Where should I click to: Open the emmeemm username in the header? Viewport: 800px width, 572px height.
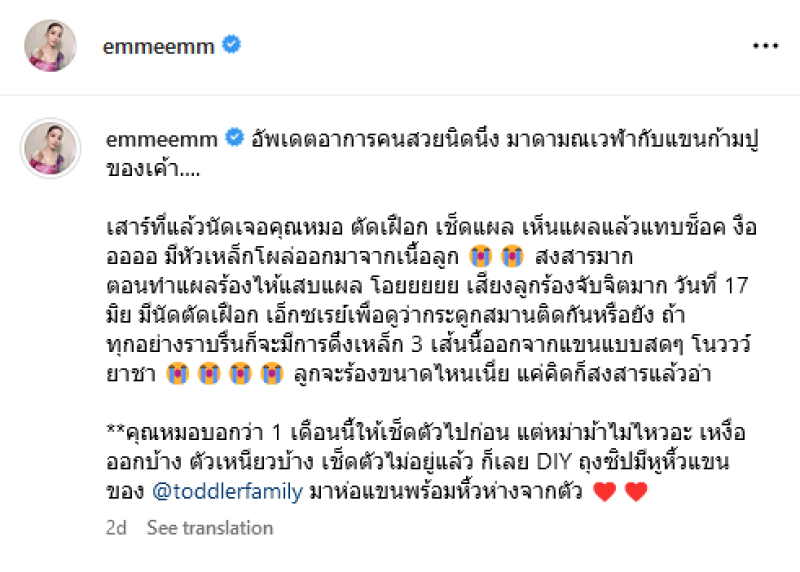tap(159, 47)
